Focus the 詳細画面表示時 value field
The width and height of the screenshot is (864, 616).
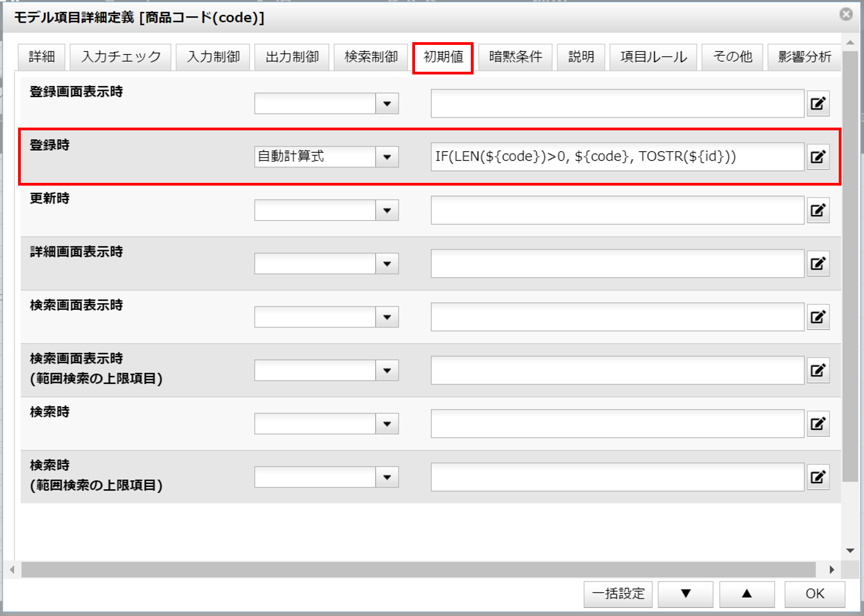tap(617, 264)
